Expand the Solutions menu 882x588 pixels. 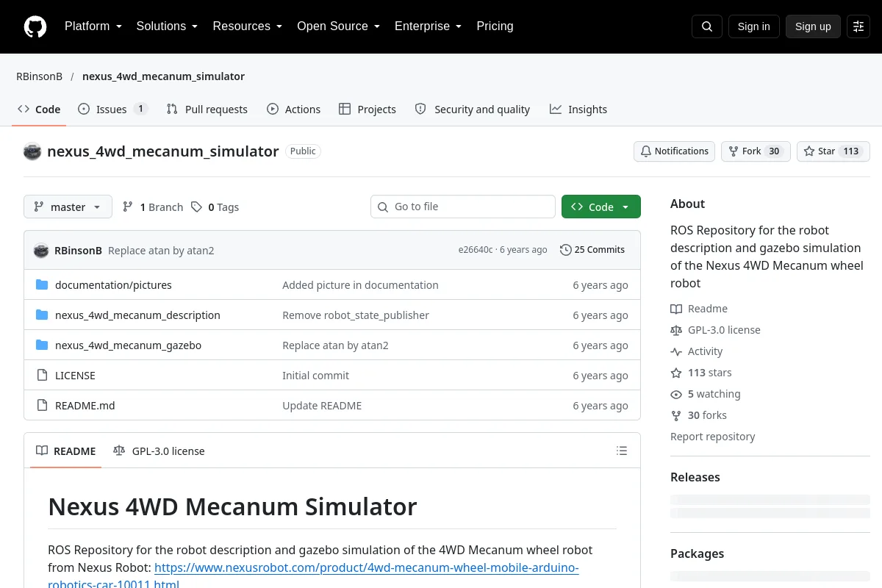pyautogui.click(x=167, y=26)
